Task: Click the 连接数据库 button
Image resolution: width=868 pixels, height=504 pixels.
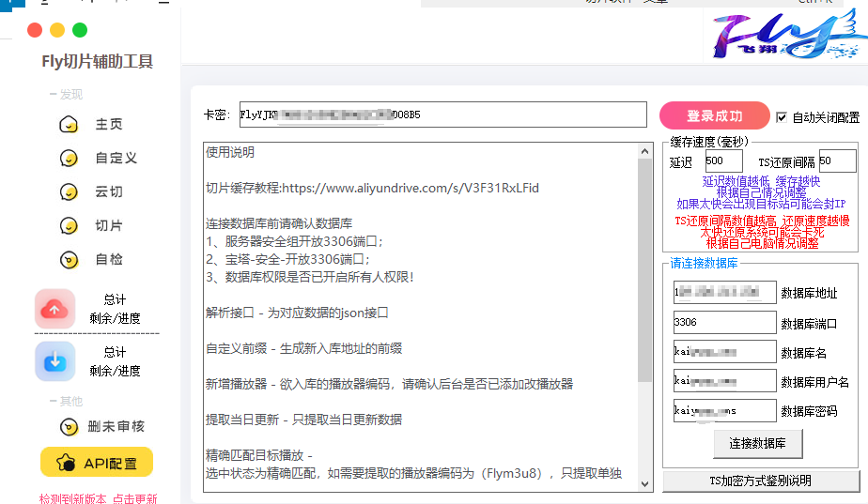Action: [757, 444]
